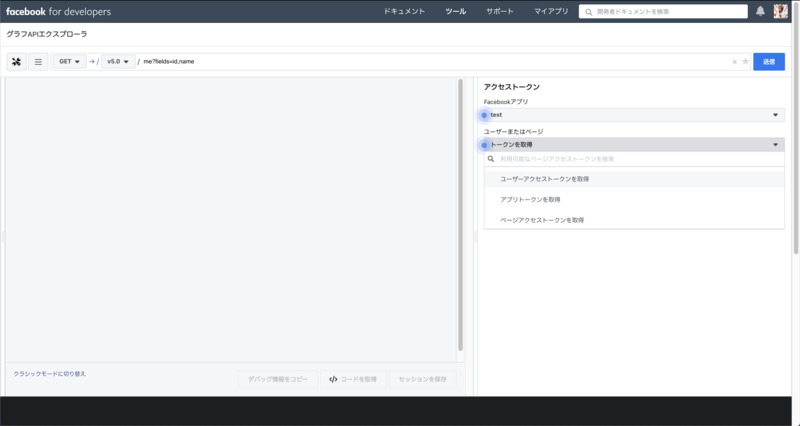800x426 pixels.
Task: Click クラシックモードに切り替え link
Action: (x=49, y=374)
